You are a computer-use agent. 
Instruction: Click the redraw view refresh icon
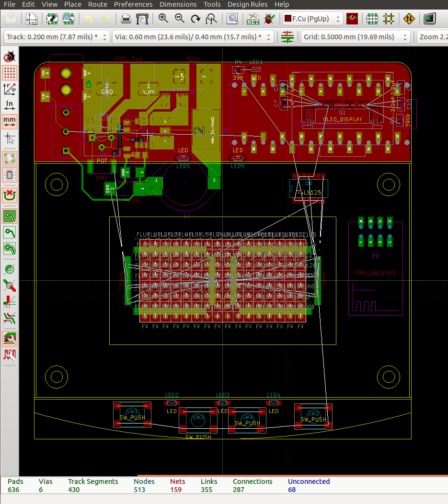tap(195, 19)
